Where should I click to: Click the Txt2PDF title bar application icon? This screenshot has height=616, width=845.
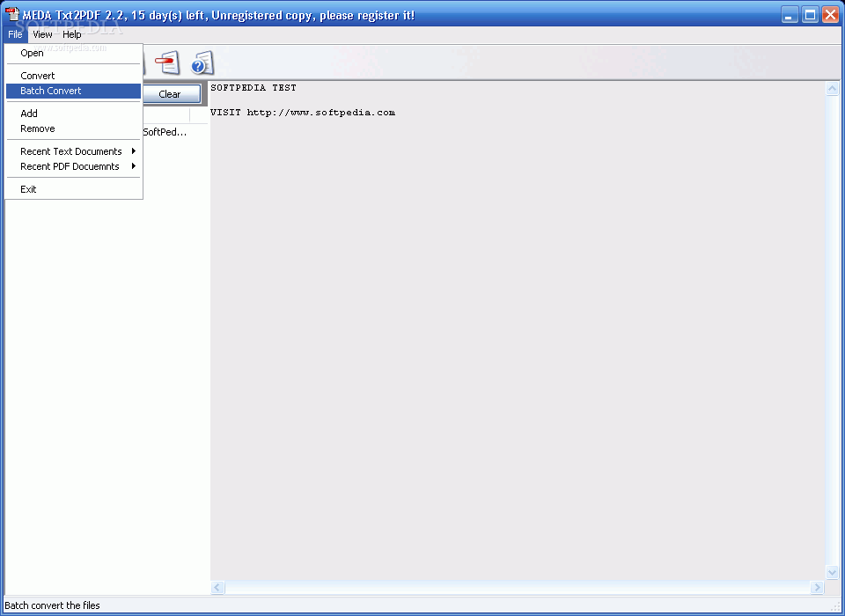pos(11,14)
